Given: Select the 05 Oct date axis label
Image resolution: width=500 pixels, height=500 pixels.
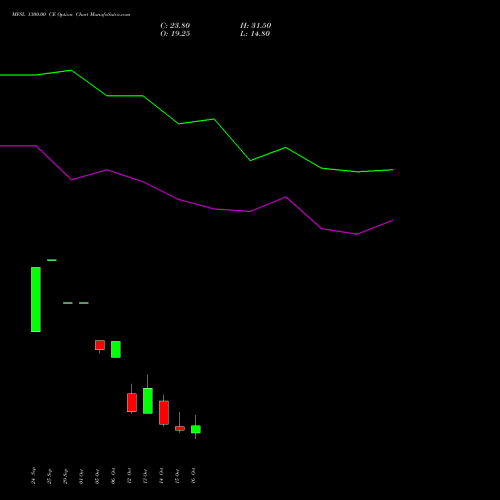Looking at the screenshot, I should [97, 476].
